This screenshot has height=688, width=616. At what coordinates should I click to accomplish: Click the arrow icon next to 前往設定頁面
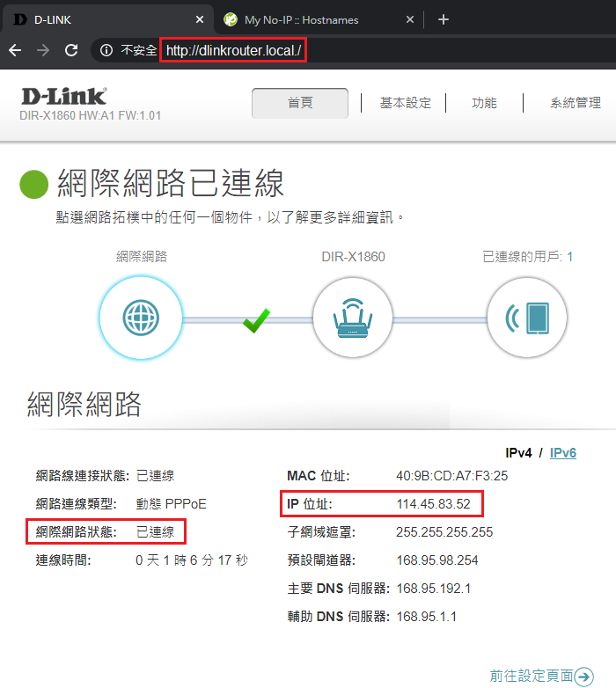pyautogui.click(x=584, y=677)
